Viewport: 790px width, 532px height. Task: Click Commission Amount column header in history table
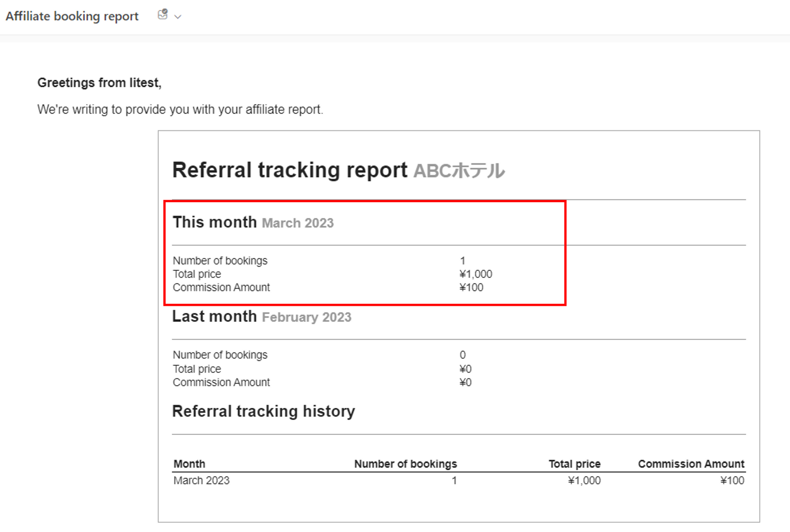(x=691, y=464)
